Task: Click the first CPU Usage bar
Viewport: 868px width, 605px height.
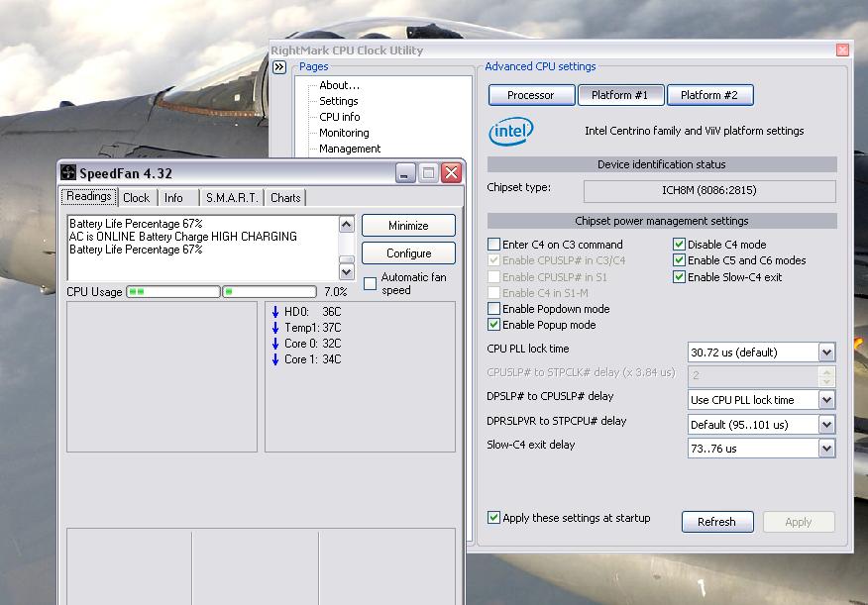Action: [173, 291]
